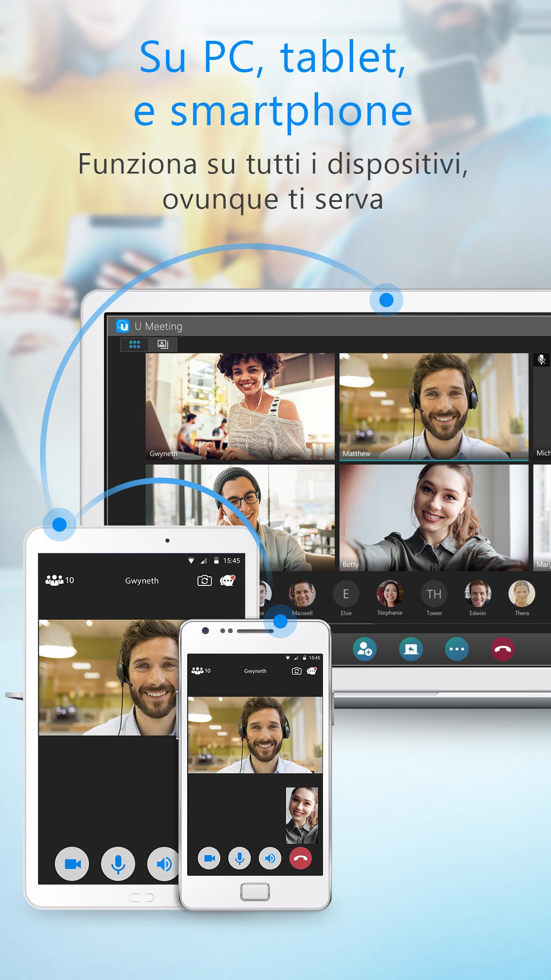Tap the tablet's home button
Screen dimensions: 551x980
pos(141,897)
